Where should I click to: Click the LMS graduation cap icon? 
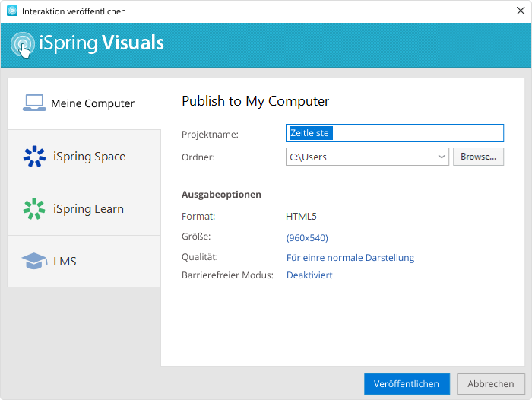(x=34, y=261)
